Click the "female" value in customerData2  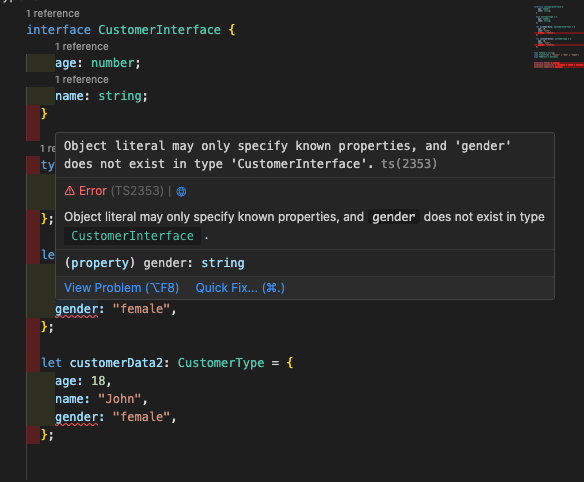point(142,417)
